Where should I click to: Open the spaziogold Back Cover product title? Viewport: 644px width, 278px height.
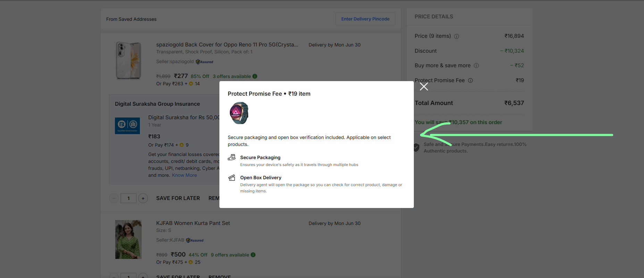tap(227, 45)
